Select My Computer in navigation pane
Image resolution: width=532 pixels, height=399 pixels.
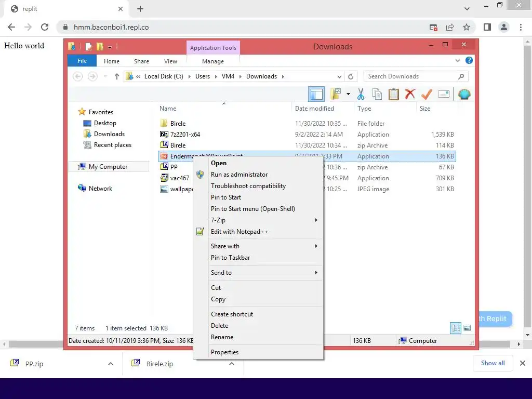tap(108, 167)
